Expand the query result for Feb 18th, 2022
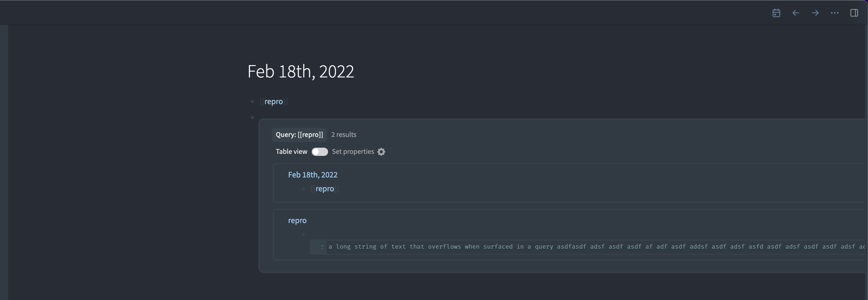This screenshot has height=300, width=868. tap(313, 175)
